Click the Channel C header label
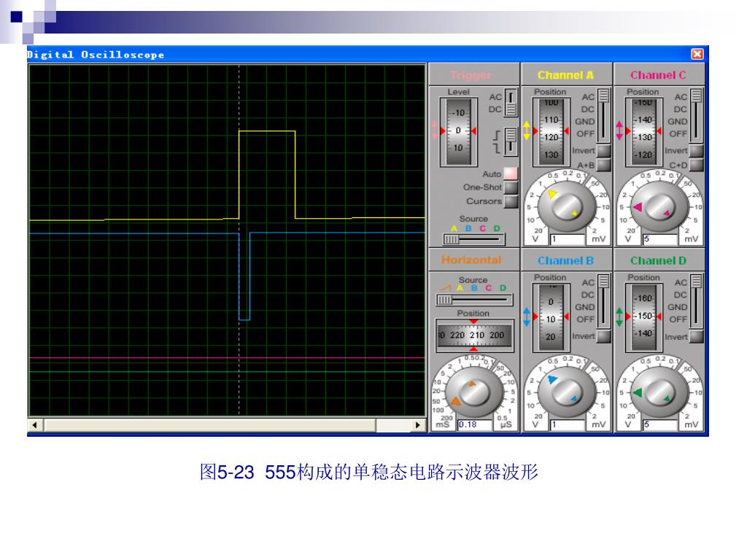The width and height of the screenshot is (747, 560). [x=659, y=75]
